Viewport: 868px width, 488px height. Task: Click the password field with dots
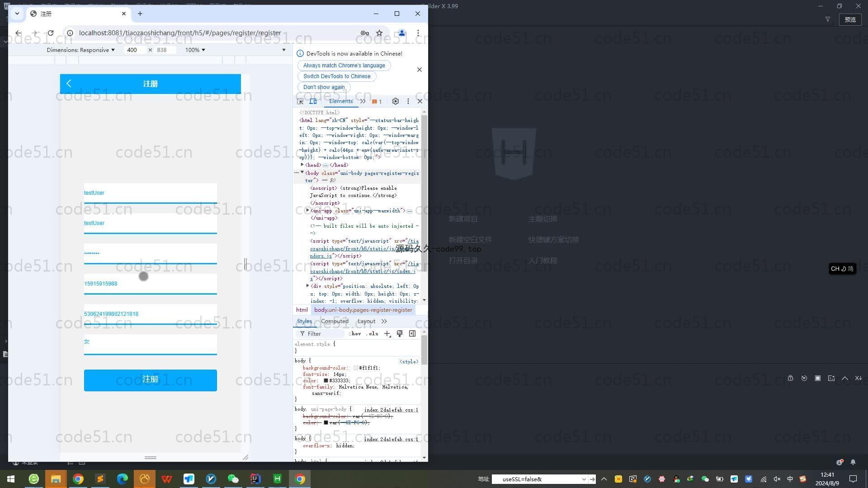pyautogui.click(x=150, y=253)
